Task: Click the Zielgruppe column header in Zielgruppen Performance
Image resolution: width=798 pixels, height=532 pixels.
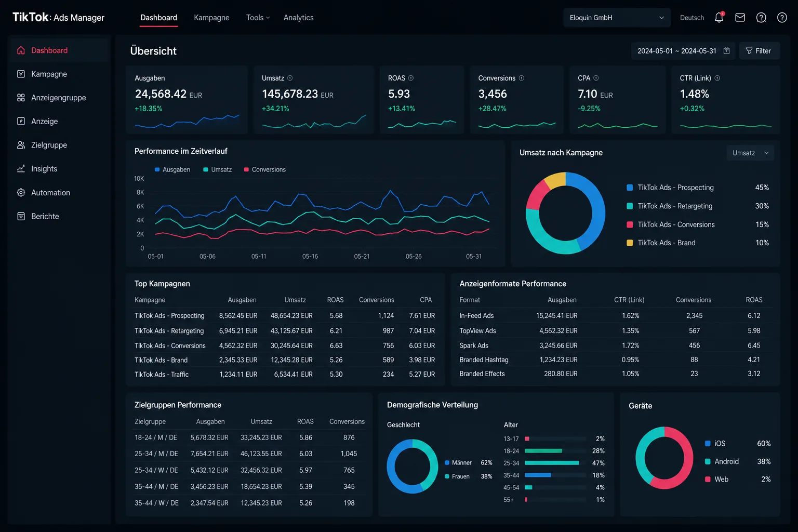Action: tap(150, 422)
